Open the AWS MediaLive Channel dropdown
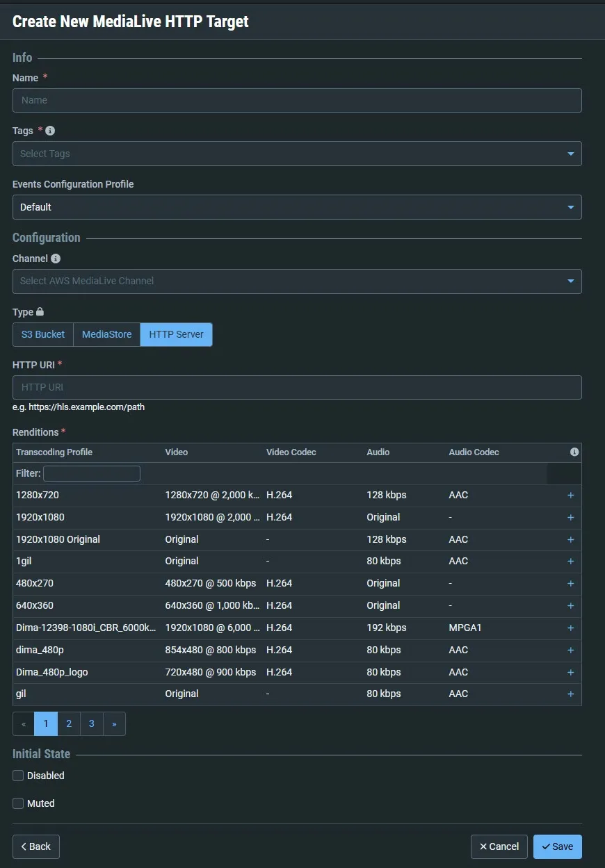 pos(297,281)
